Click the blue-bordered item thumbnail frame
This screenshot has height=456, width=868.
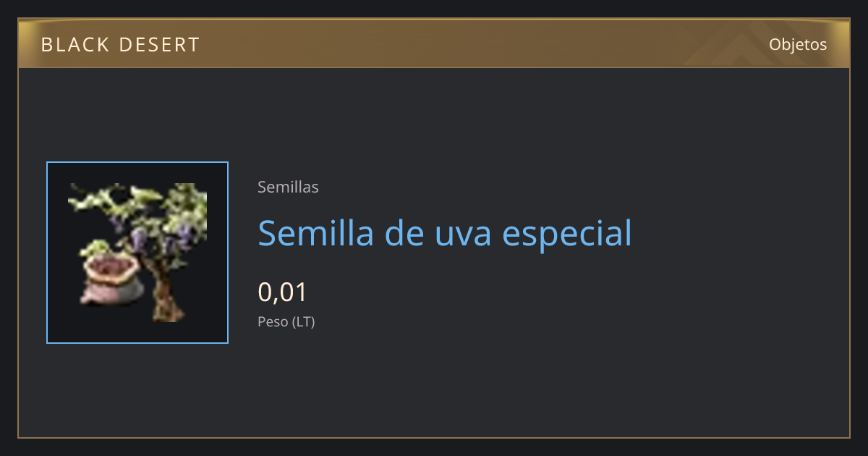[137, 253]
